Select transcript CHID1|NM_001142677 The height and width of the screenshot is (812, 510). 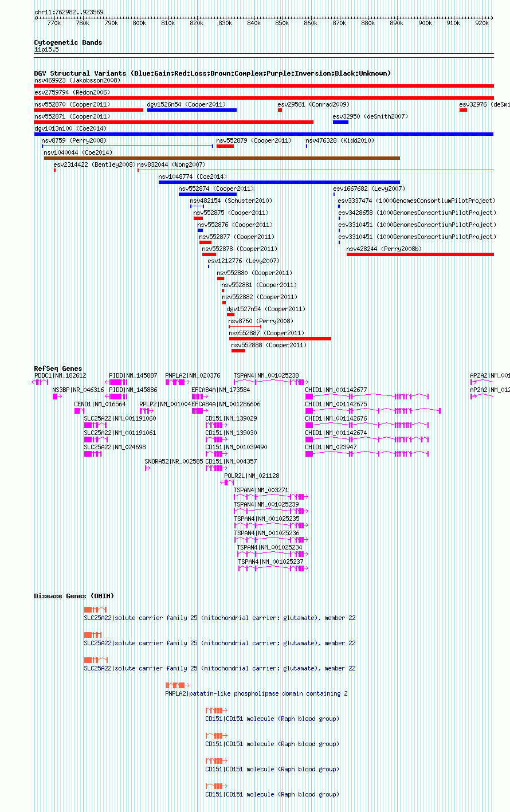[x=336, y=390]
